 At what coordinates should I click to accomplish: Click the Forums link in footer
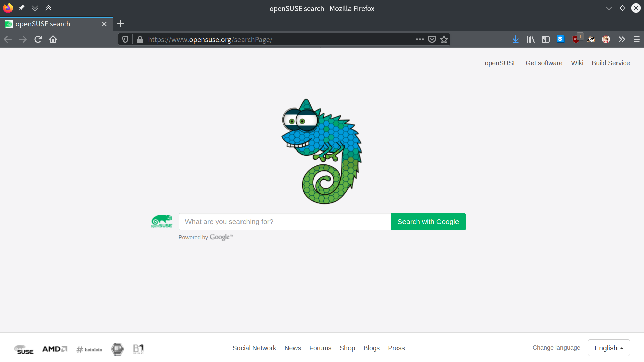coord(320,348)
